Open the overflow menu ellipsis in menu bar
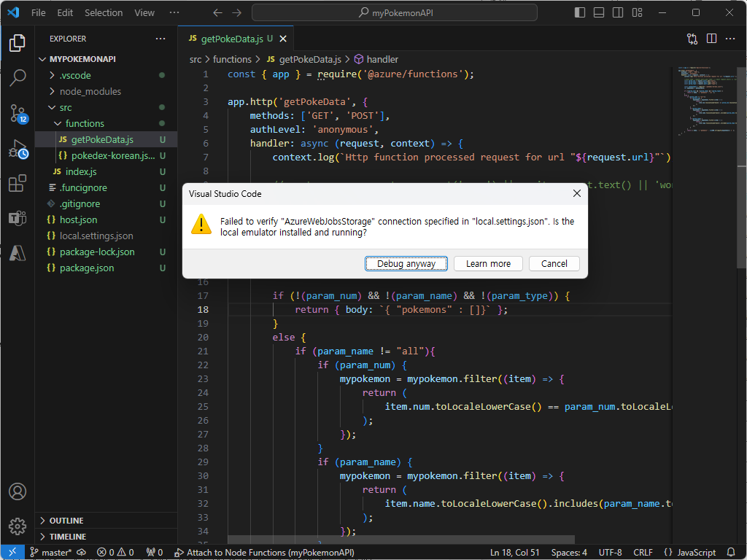 pos(174,13)
